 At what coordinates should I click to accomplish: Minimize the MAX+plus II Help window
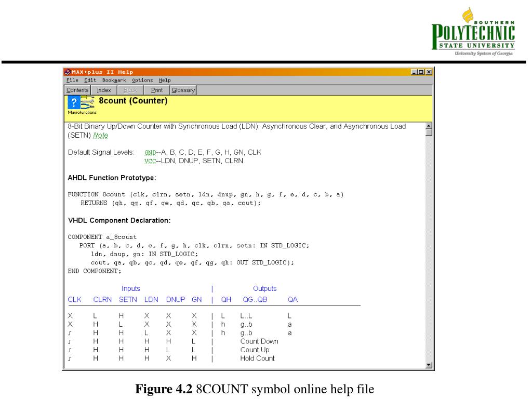click(x=414, y=72)
